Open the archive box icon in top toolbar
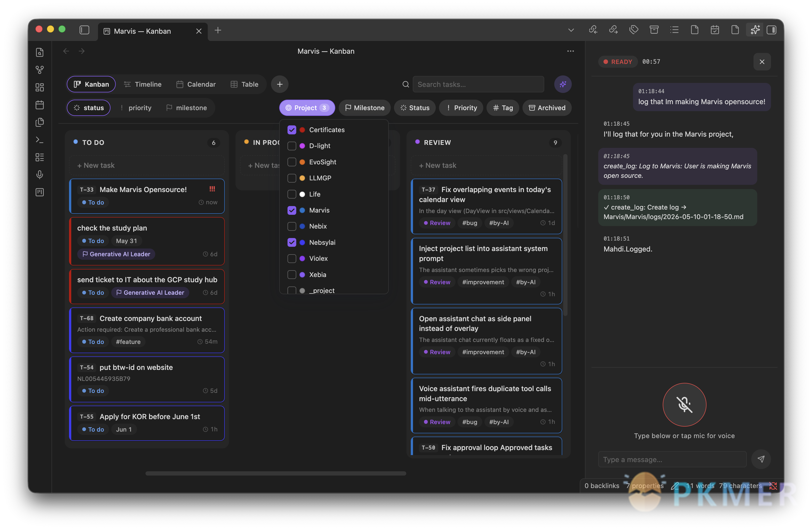Image resolution: width=812 pixels, height=530 pixels. point(654,30)
